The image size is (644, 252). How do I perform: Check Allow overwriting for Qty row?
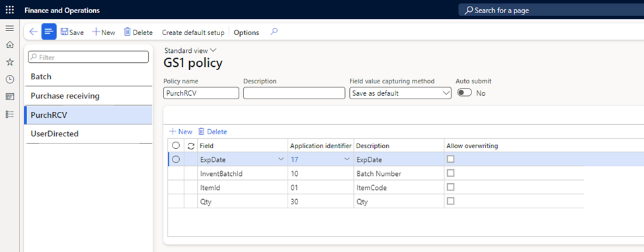coord(450,201)
